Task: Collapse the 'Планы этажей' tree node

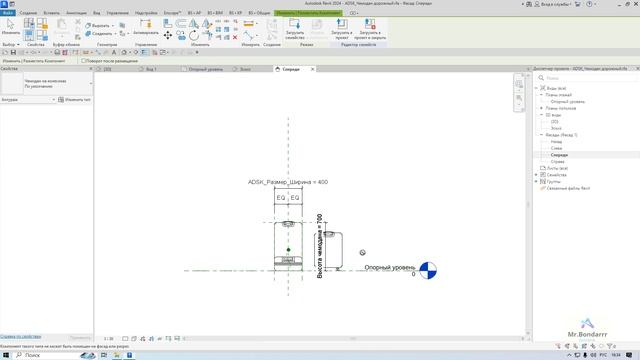Action: [x=542, y=95]
